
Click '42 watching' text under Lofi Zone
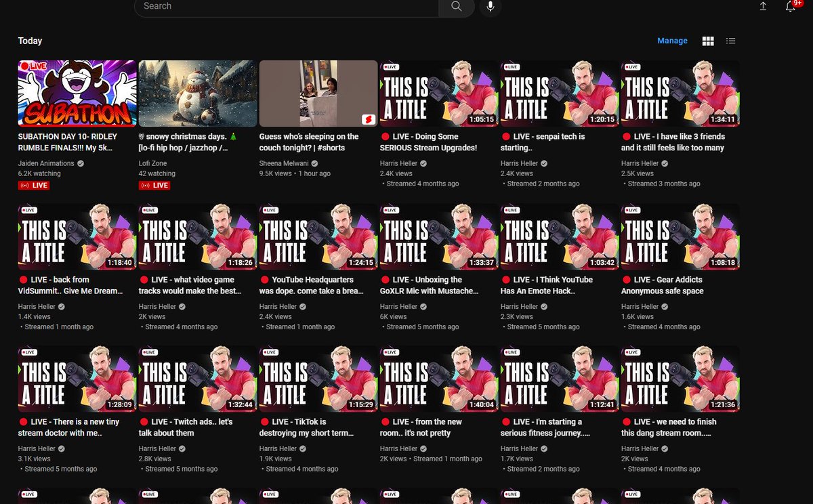click(157, 174)
